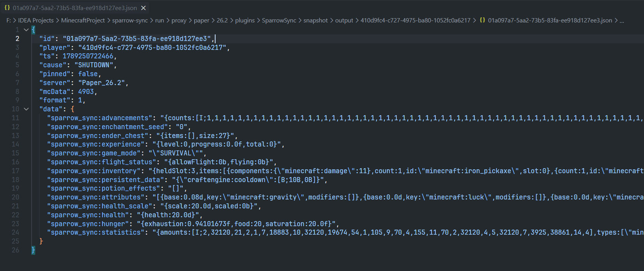Click the "sparrow_sync:persistent_data" key
Viewport: 644px width, 271px height.
click(105, 180)
